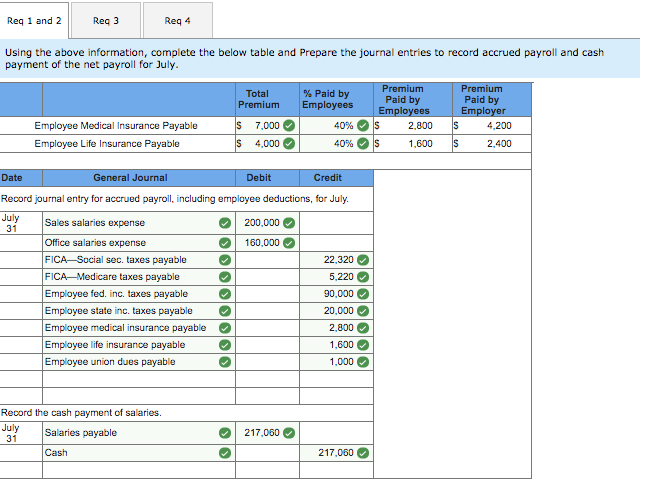Click check icon for Cash account
Image resolution: width=656 pixels, height=487 pixels.
[225, 453]
